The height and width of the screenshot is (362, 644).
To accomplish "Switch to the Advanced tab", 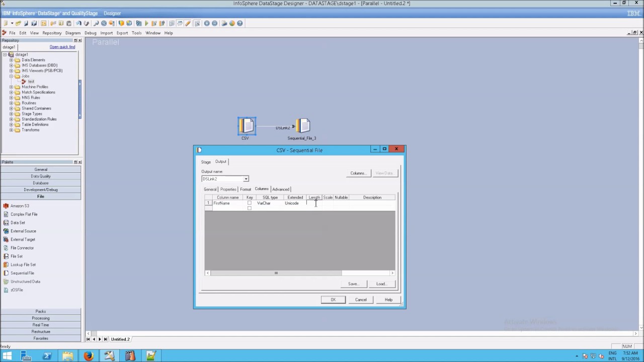I will (281, 190).
